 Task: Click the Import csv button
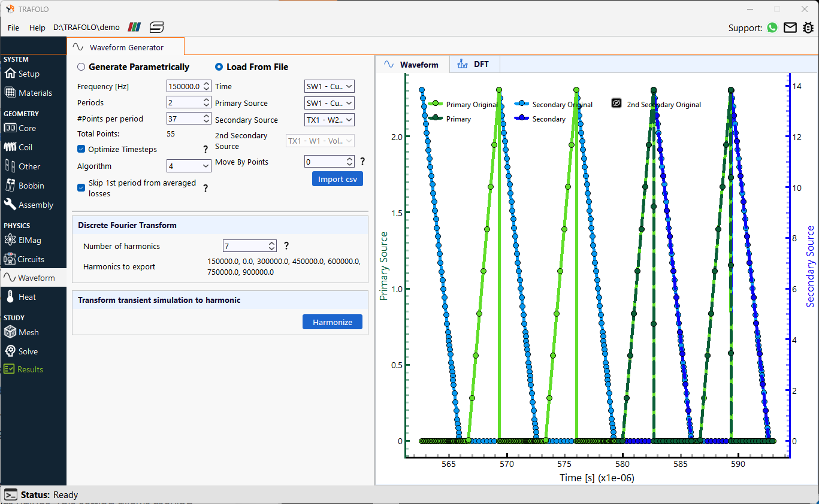point(337,178)
